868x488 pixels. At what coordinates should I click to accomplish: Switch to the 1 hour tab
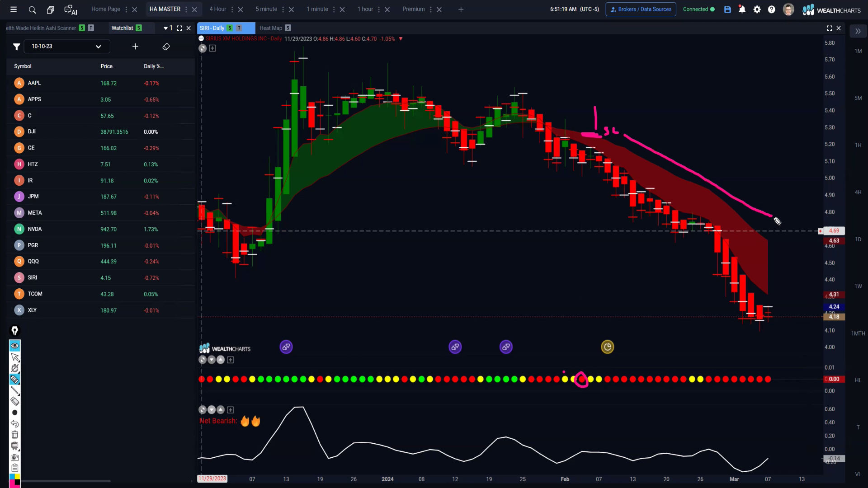tap(365, 9)
